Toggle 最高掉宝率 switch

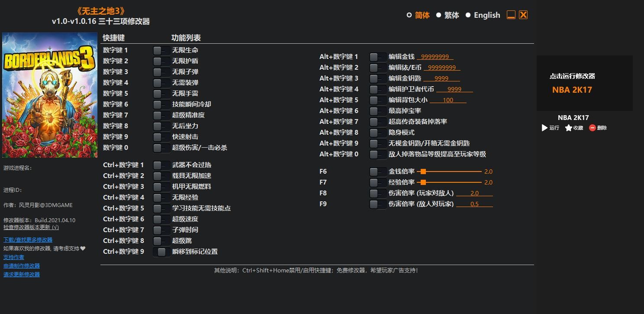[377, 111]
